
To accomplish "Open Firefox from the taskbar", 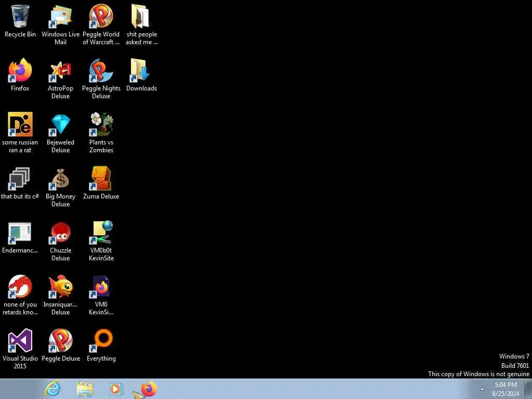I will [149, 389].
